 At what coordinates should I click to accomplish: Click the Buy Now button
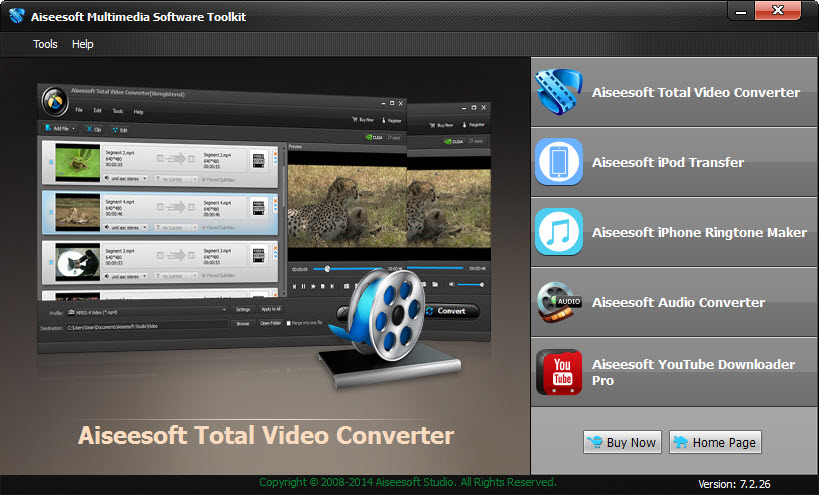tap(622, 442)
